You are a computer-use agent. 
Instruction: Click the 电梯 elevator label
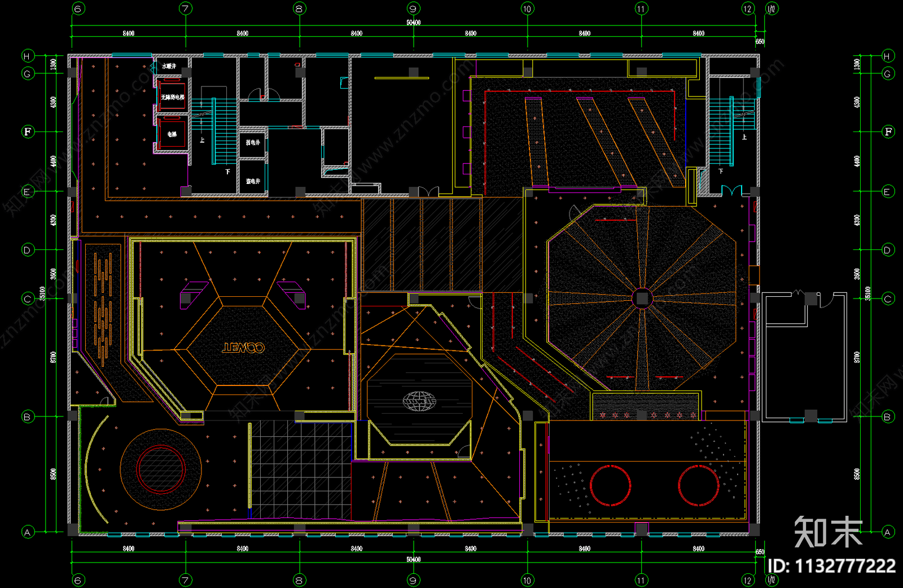click(172, 134)
